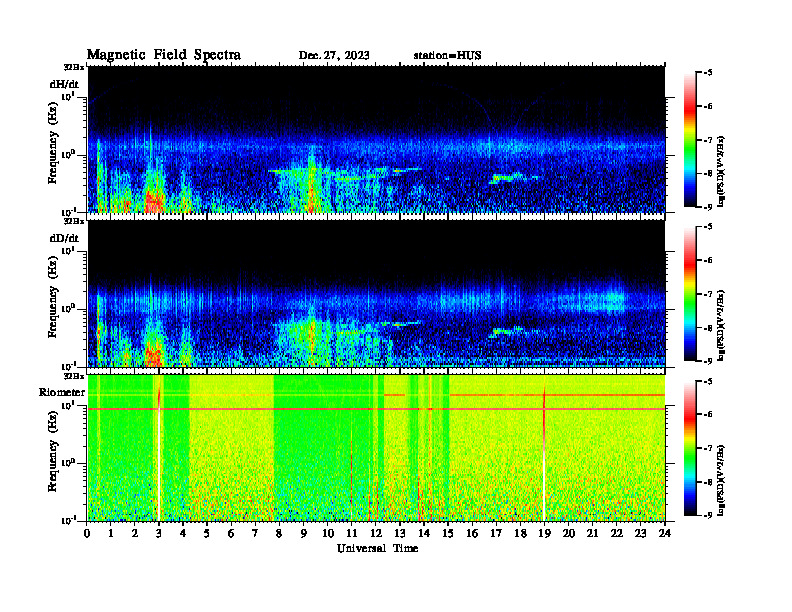Click the 'Universal Time' axis title

[x=377, y=548]
